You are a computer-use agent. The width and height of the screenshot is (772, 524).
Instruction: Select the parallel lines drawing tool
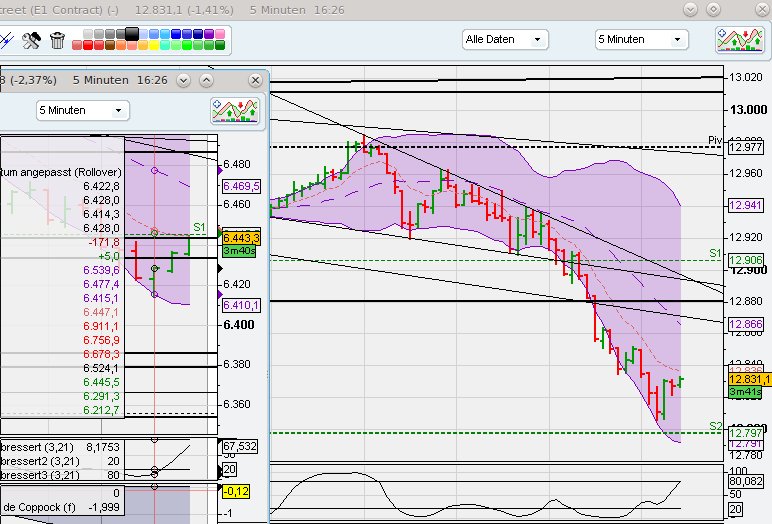coord(6,40)
